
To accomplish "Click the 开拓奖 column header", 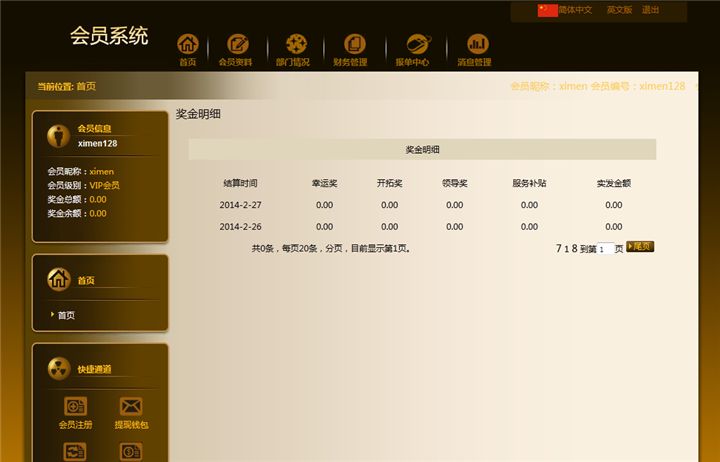I will point(389,183).
